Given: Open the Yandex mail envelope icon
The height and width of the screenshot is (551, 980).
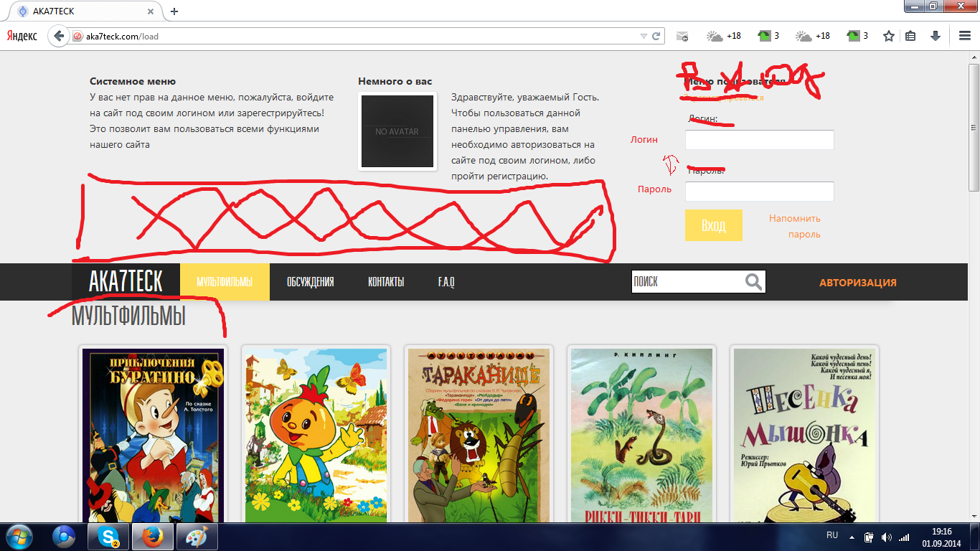Looking at the screenshot, I should pos(682,36).
